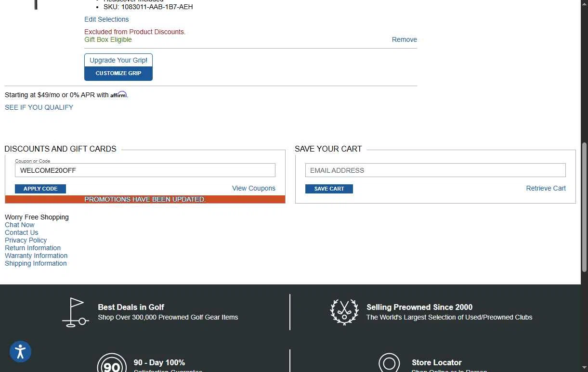Click 'Excluded from Product Discounts.' text
588x372 pixels.
click(x=135, y=32)
